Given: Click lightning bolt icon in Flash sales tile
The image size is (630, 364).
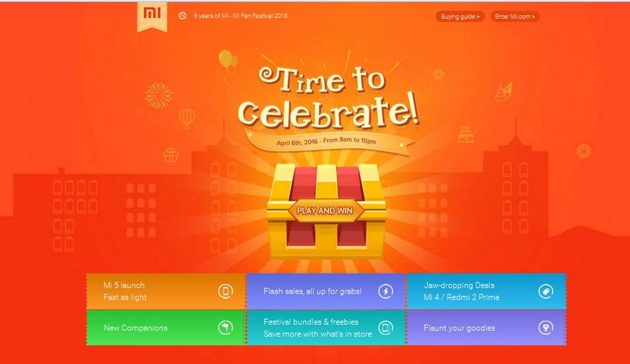Looking at the screenshot, I should [386, 291].
